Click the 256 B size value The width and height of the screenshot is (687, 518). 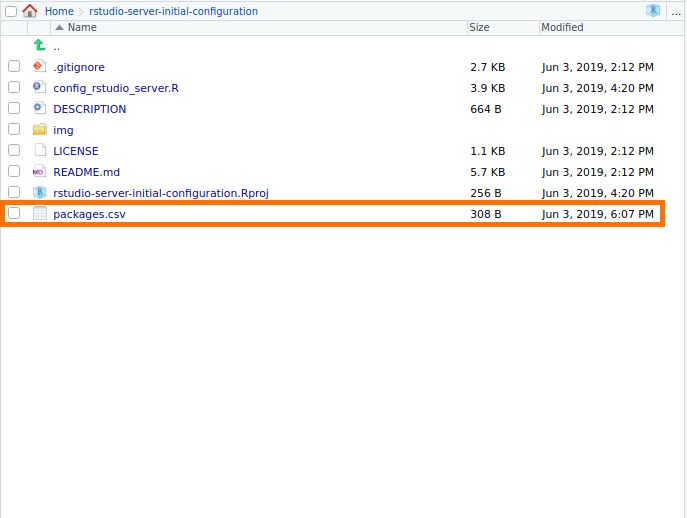click(486, 193)
